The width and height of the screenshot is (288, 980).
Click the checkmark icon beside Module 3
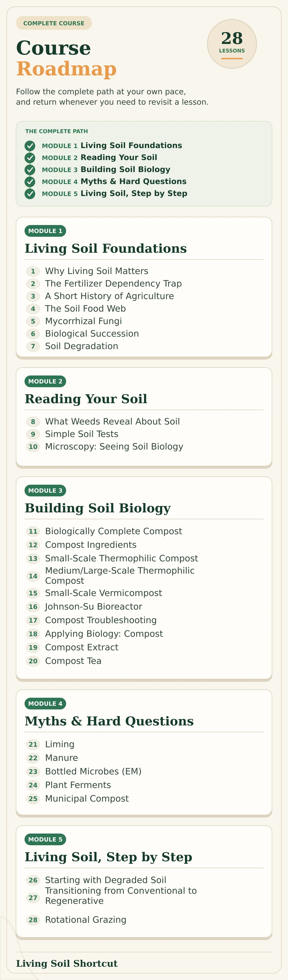[30, 170]
